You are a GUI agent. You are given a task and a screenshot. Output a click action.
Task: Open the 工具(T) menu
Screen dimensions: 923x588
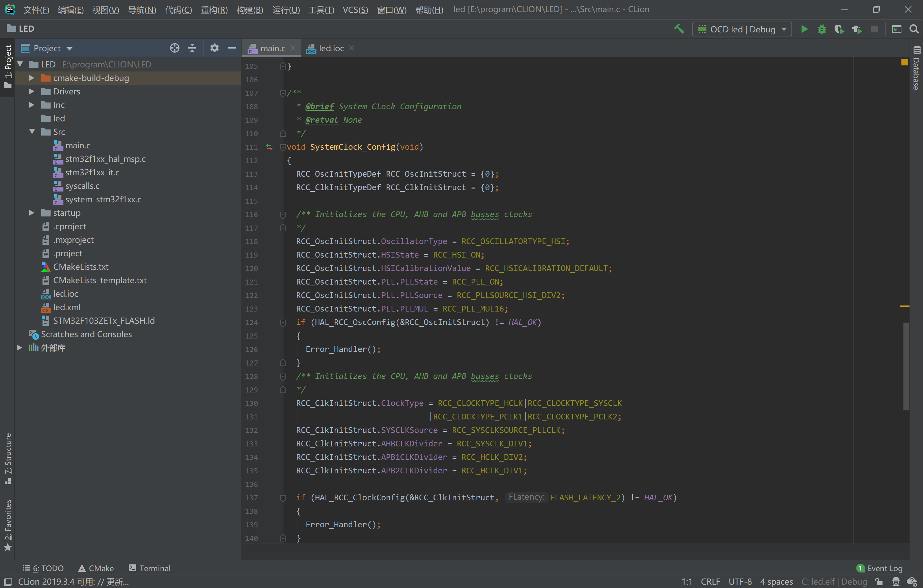[321, 9]
